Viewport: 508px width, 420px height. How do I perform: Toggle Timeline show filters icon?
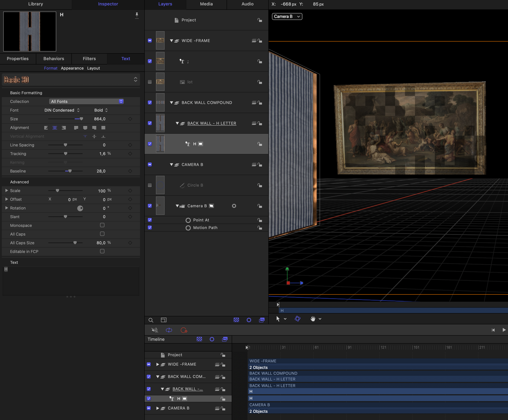225,339
